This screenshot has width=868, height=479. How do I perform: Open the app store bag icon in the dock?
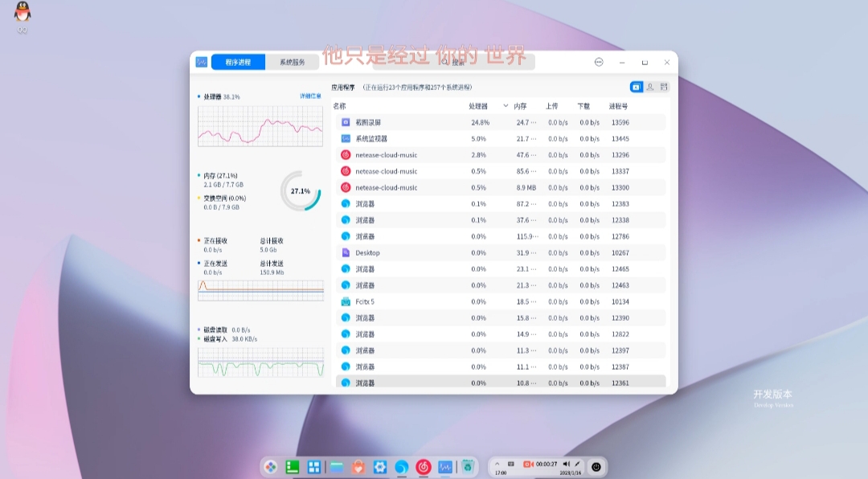[358, 467]
